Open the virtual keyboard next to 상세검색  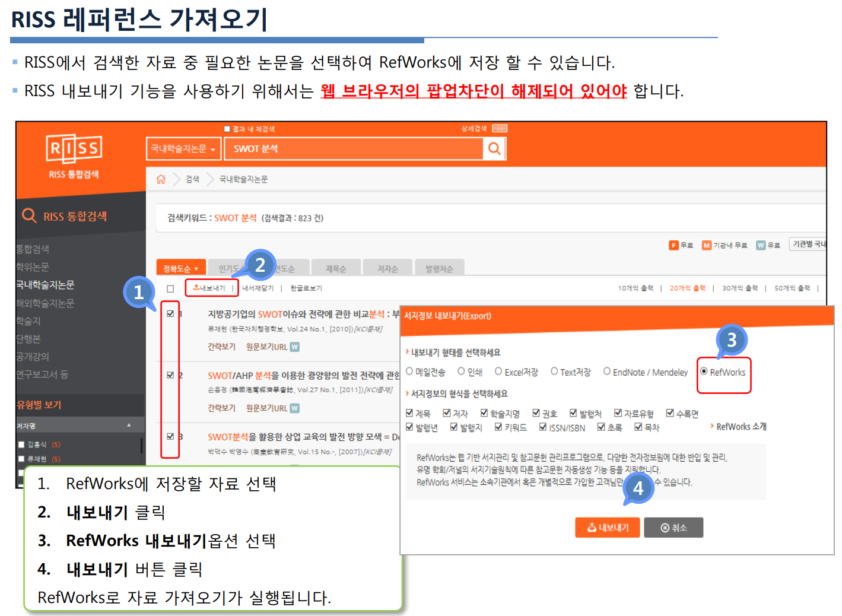500,128
